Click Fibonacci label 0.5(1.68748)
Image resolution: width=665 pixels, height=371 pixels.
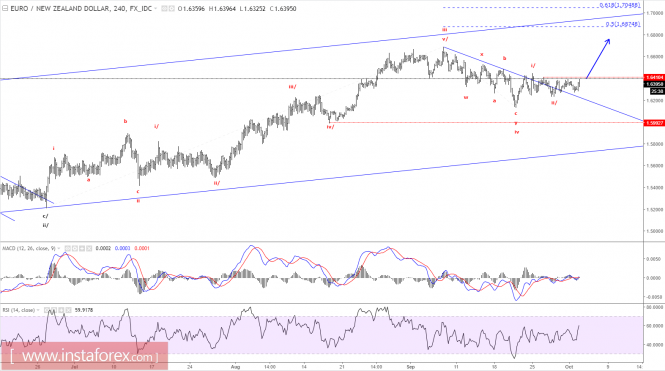623,25
